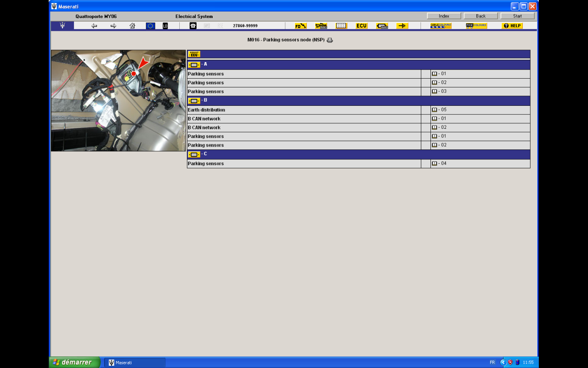Click the Start button at top right
This screenshot has height=368, width=588.
pyautogui.click(x=517, y=16)
